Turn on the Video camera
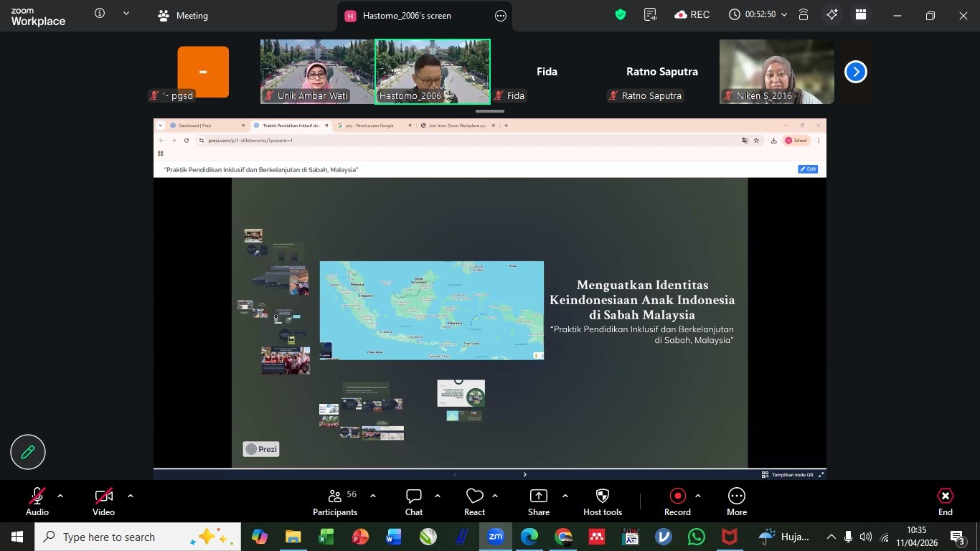This screenshot has width=980, height=551. tap(103, 501)
